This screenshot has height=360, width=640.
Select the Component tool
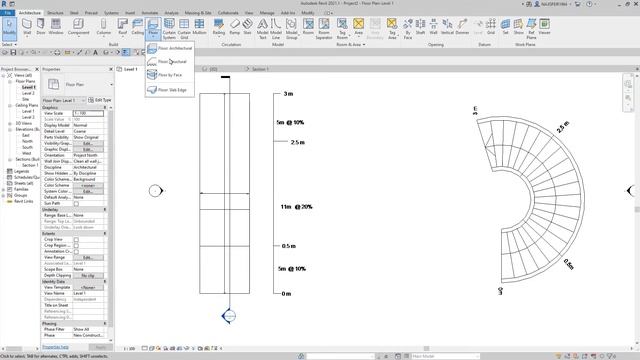click(78, 27)
